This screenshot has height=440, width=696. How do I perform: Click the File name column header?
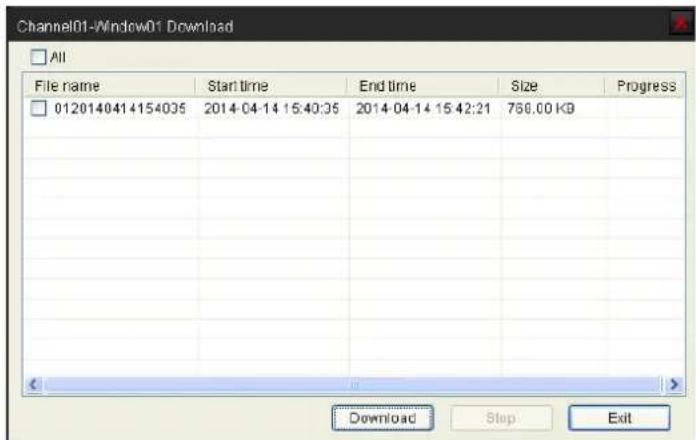110,86
